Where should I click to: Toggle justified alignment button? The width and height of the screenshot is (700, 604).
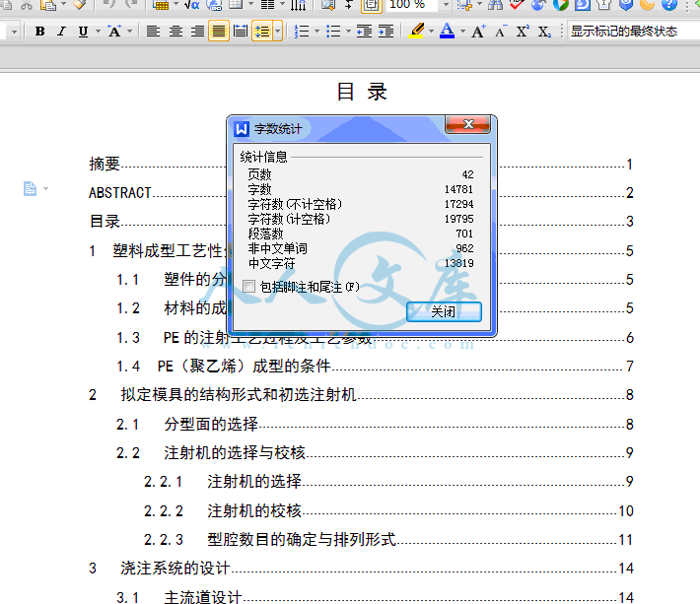tap(219, 32)
